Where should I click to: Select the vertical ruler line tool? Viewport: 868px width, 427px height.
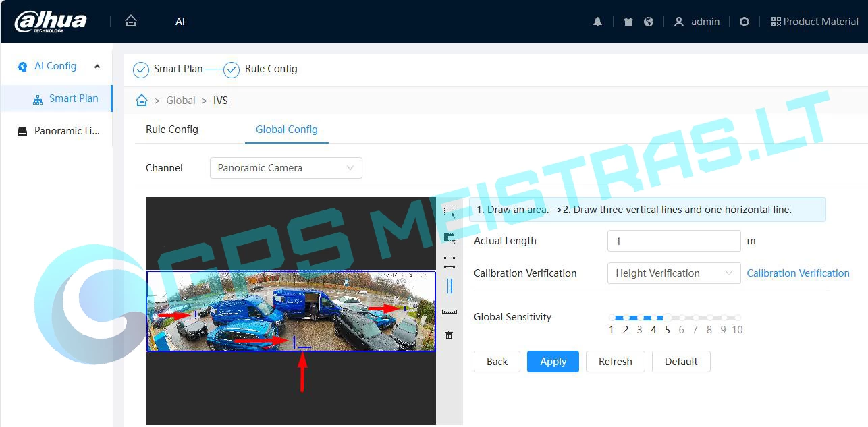(450, 287)
